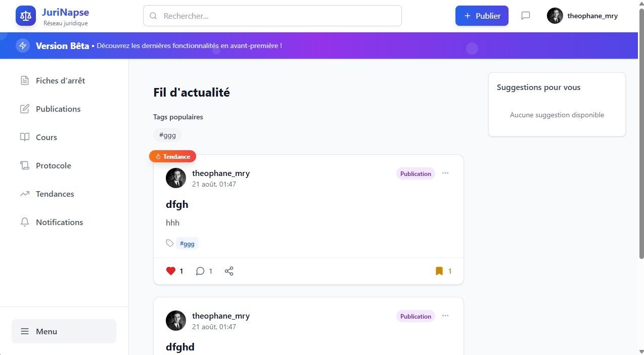The height and width of the screenshot is (355, 644).
Task: Share the 'dfgh' post
Action: pyautogui.click(x=229, y=271)
